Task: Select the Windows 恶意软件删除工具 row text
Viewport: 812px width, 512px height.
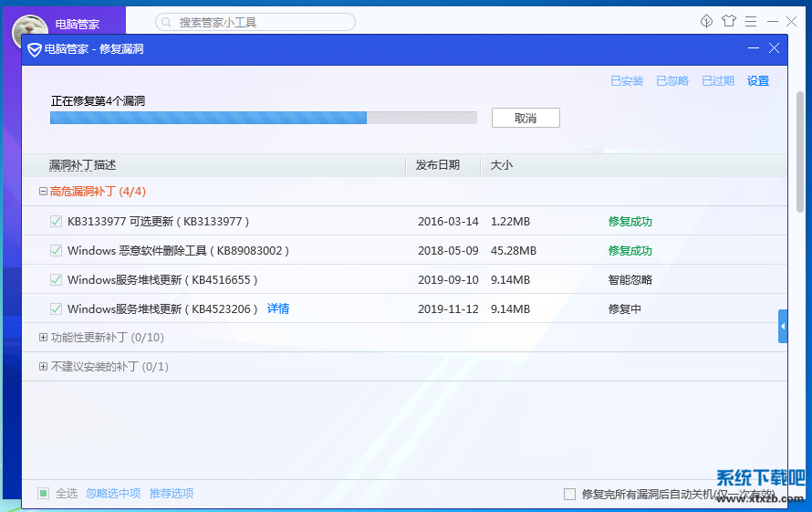Action: (x=178, y=250)
